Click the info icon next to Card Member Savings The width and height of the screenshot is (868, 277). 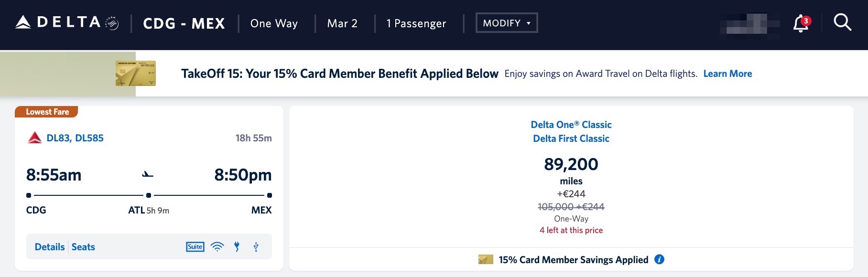[x=660, y=259]
